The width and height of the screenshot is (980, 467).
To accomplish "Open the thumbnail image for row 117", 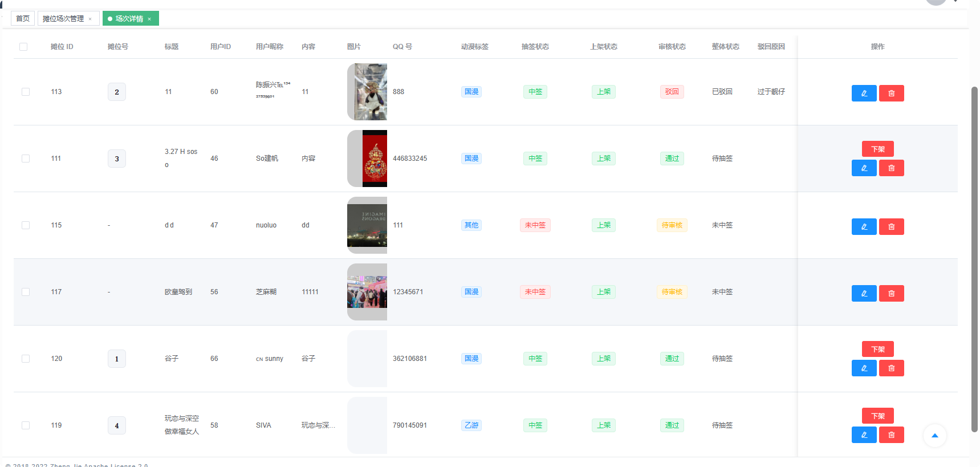I will [367, 292].
